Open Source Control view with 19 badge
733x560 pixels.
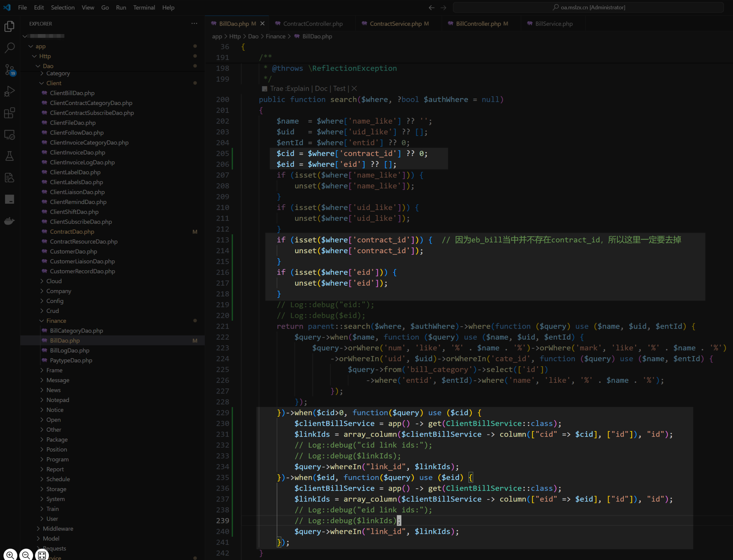click(x=9, y=70)
